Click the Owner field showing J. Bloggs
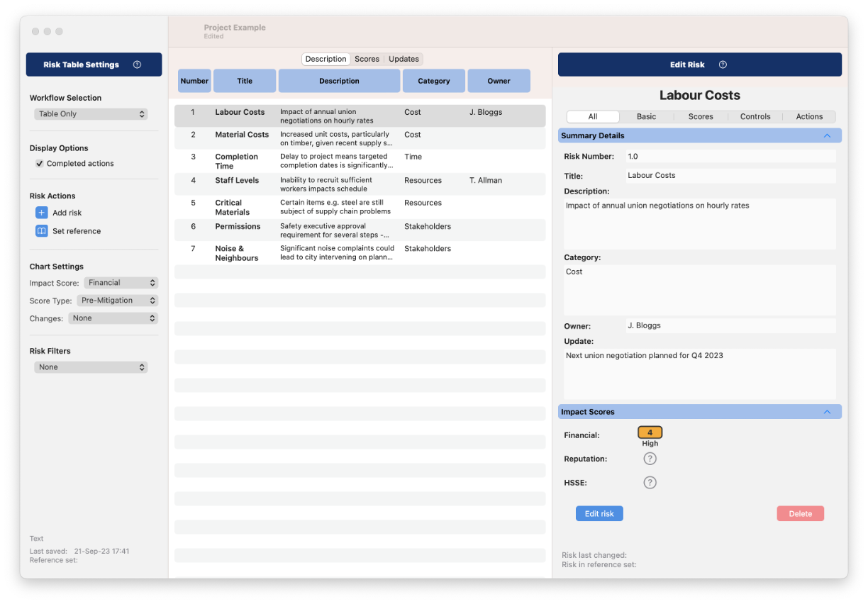868x604 pixels. 730,325
